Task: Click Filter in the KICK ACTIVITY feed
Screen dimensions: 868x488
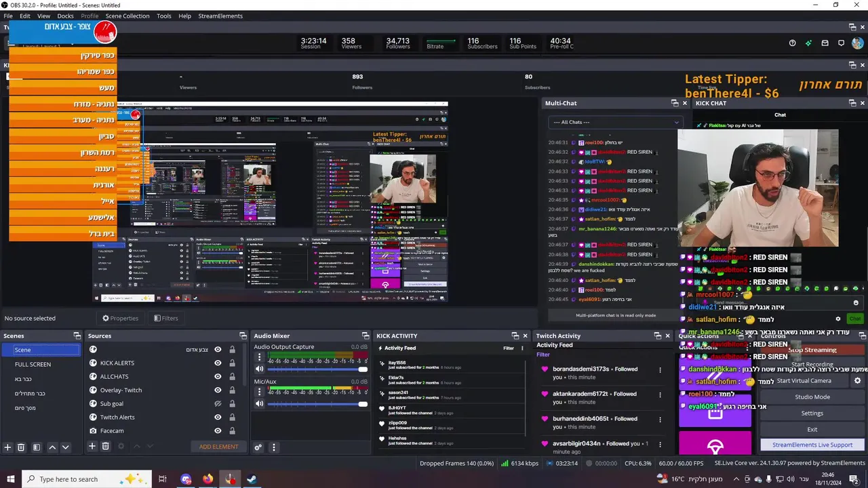Action: [x=508, y=348]
